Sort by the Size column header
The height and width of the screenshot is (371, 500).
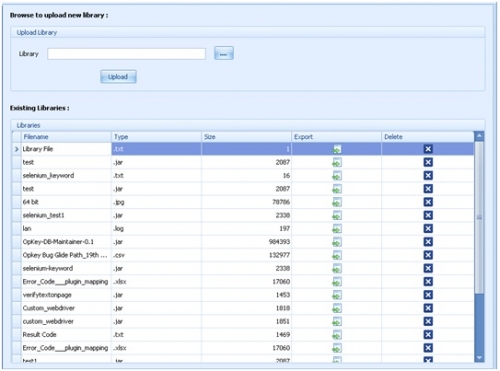pyautogui.click(x=246, y=137)
